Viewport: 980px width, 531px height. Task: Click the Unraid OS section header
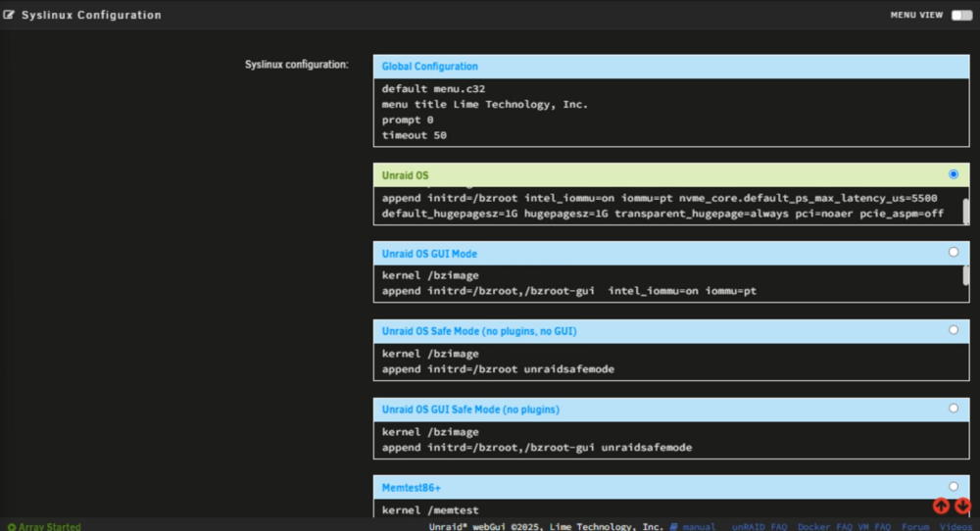[671, 175]
